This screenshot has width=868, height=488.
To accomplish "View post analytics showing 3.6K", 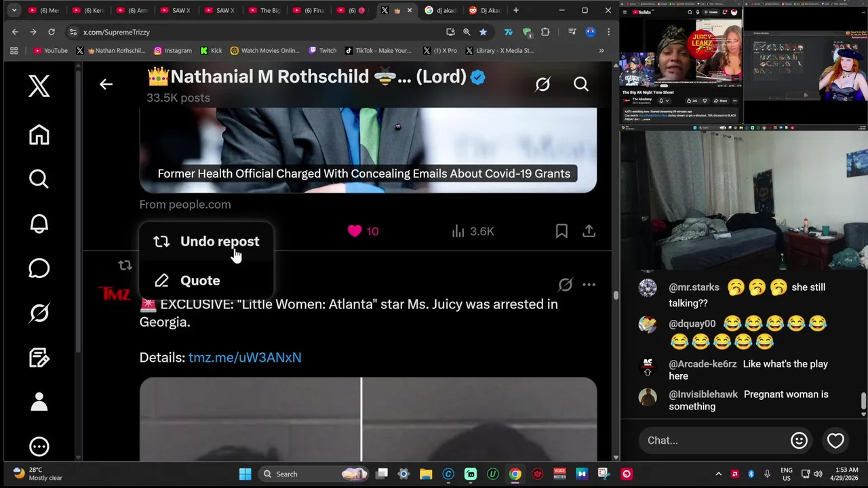I will [x=473, y=231].
